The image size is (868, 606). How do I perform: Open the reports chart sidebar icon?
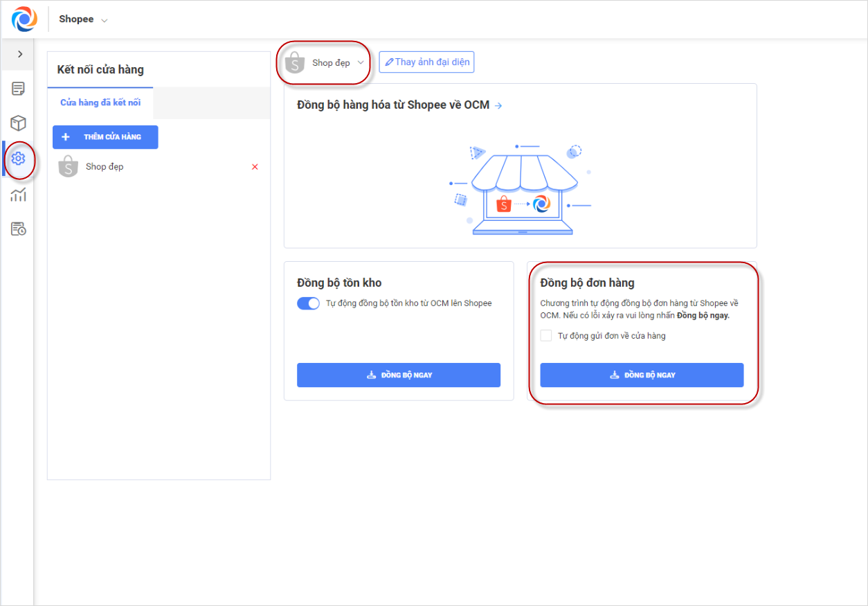18,195
